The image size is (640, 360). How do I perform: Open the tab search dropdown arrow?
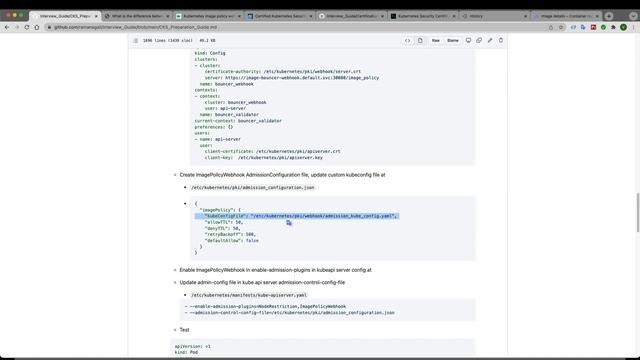[633, 16]
